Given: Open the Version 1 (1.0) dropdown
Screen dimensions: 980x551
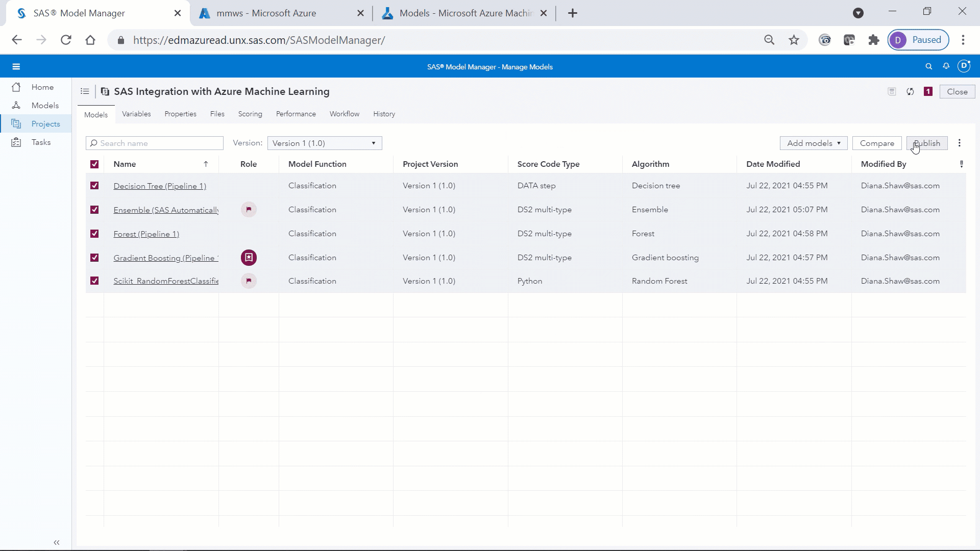Looking at the screenshot, I should tap(324, 143).
